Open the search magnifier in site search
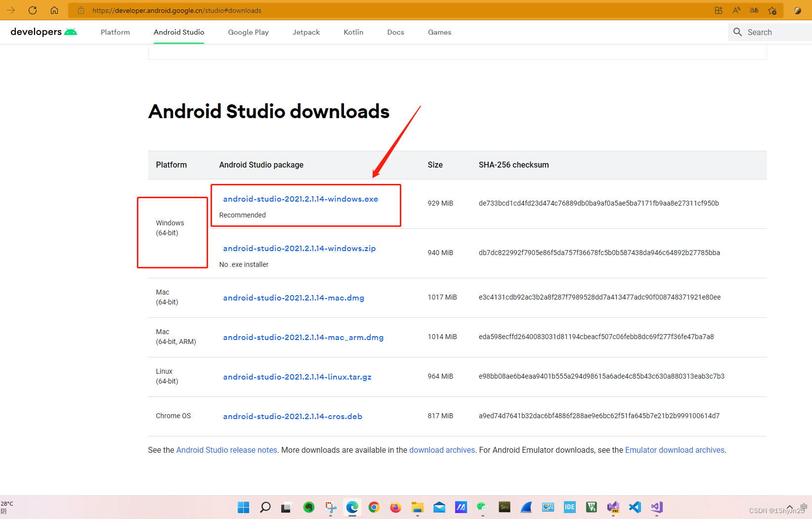The image size is (812, 519). point(737,32)
